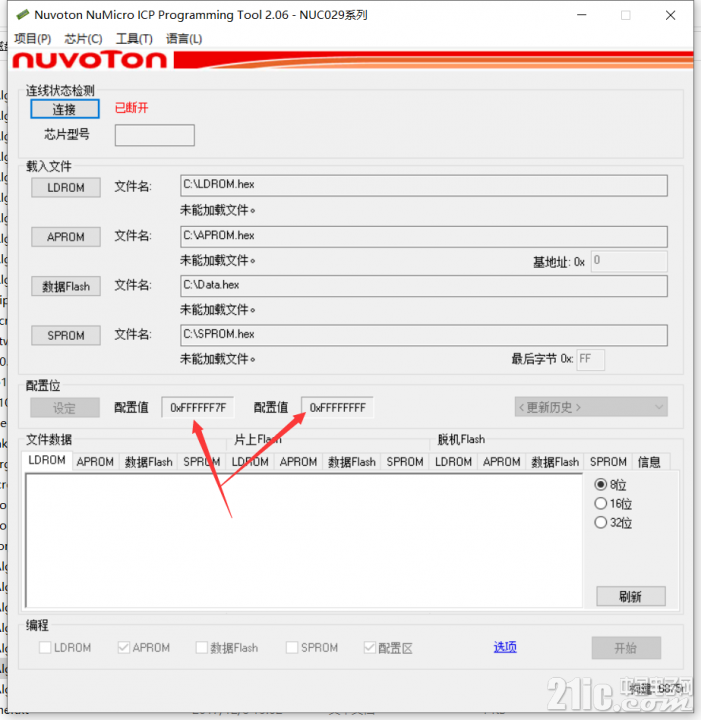Select the APROM tab under 文件数据
Screen dimensions: 701x720
tap(95, 461)
